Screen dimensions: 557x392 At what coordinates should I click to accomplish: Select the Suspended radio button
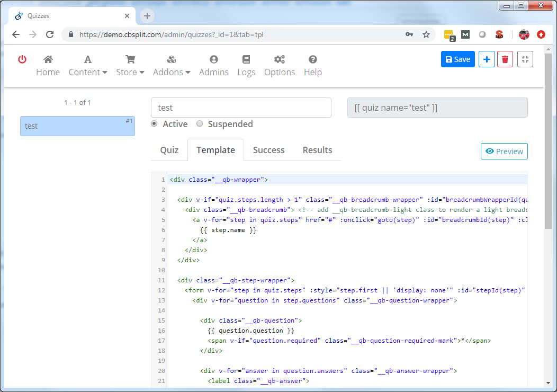(200, 124)
